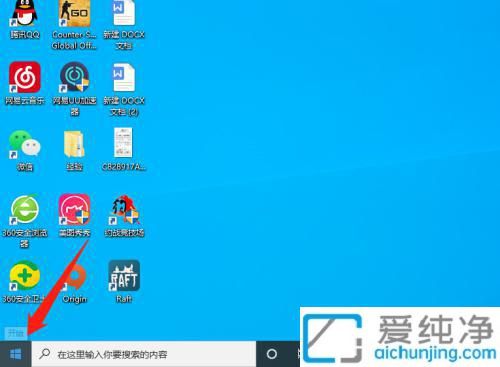Select the Raft game shortcut
Screen dimensions: 500x367
coord(124,281)
